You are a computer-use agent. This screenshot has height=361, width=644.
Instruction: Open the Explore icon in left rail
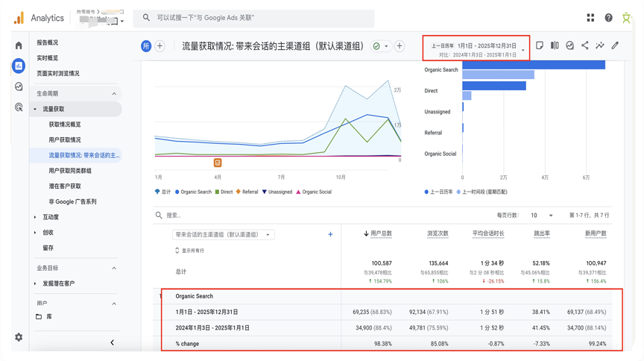tap(19, 87)
